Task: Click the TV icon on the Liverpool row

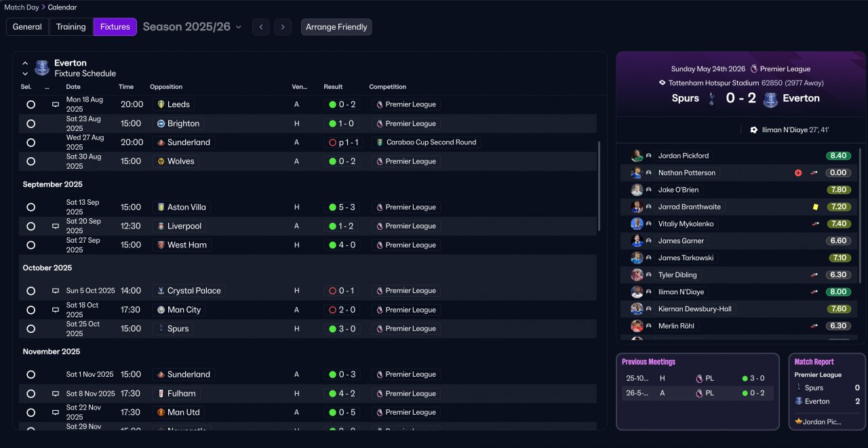Action: [56, 226]
